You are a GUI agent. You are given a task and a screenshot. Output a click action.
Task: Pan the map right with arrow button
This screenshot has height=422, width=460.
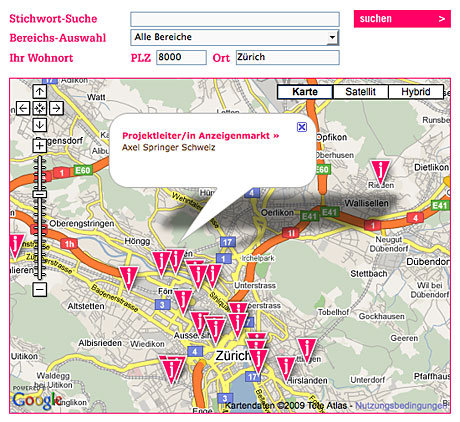[56, 108]
